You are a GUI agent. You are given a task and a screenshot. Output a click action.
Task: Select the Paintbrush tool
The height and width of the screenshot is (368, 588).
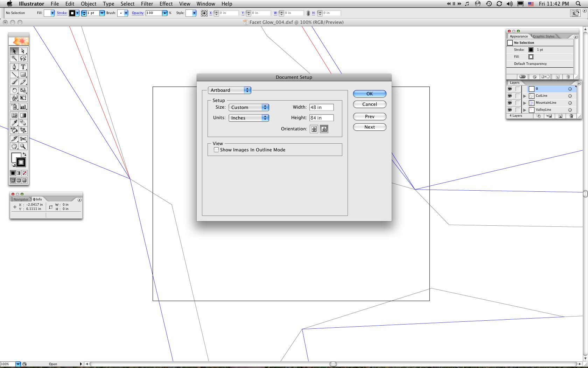14,82
